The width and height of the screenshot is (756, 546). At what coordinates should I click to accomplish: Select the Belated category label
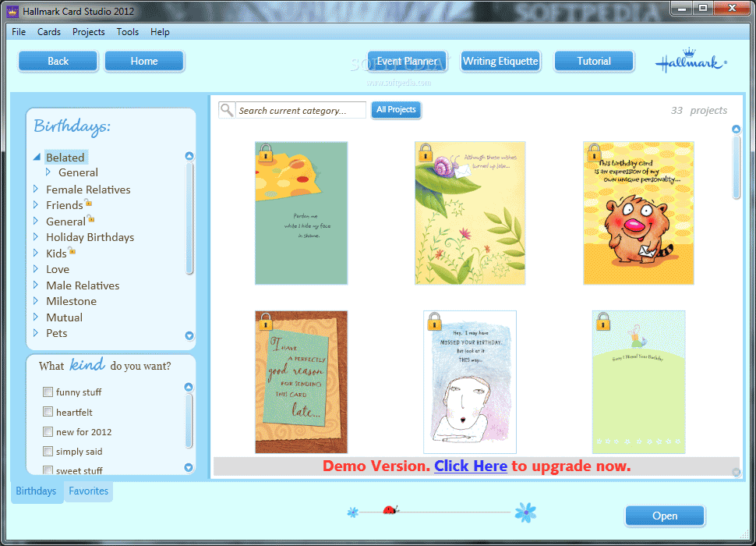click(65, 158)
